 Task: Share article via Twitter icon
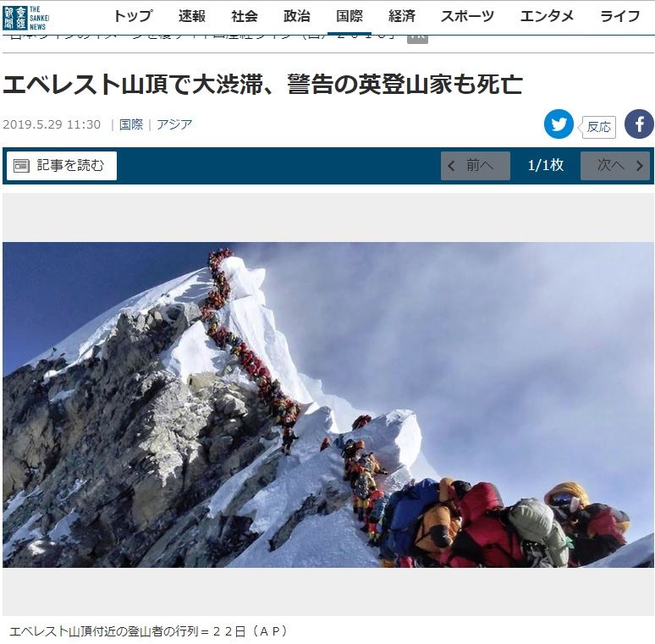tap(559, 124)
